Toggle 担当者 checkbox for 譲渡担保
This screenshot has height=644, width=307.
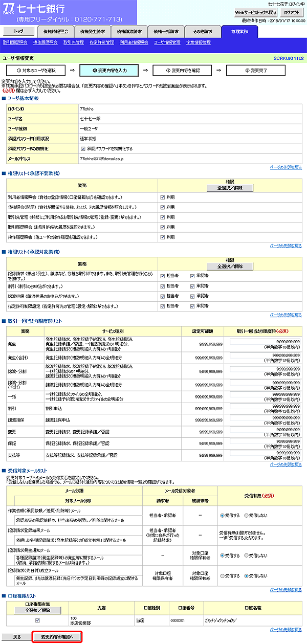(x=162, y=296)
